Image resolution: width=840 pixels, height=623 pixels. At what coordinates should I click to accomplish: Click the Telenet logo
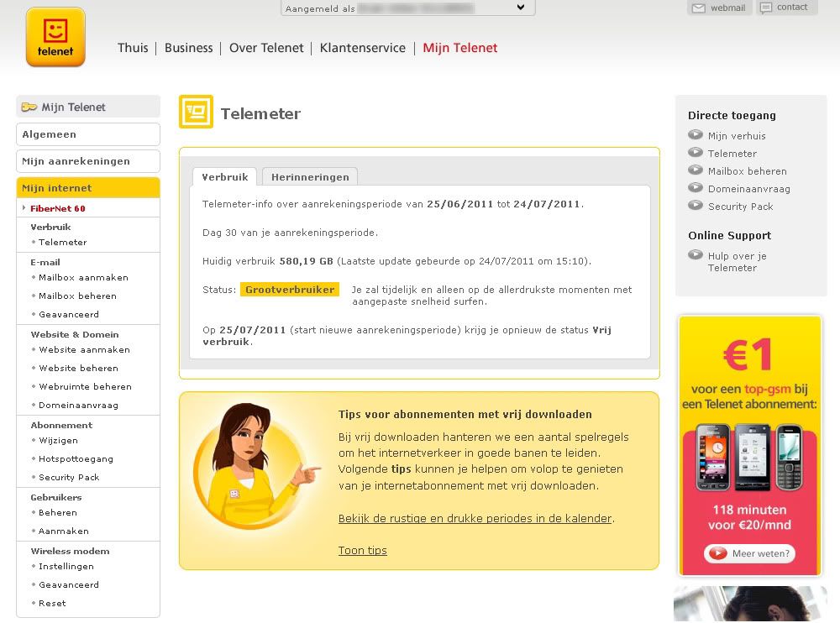[55, 37]
